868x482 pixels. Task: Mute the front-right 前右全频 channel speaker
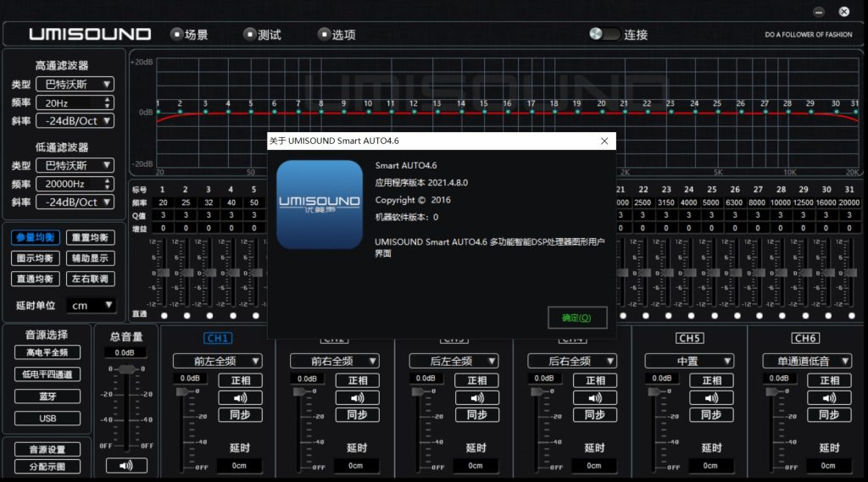pyautogui.click(x=358, y=398)
